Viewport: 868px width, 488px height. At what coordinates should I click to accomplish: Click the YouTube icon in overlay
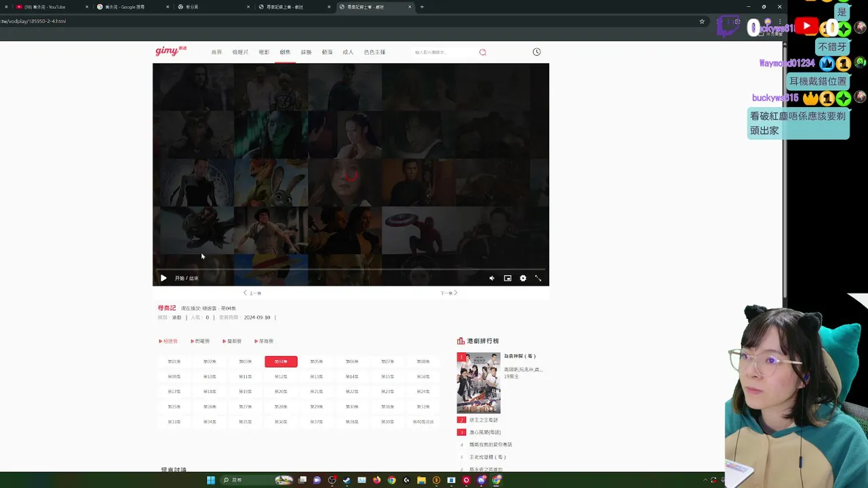tap(806, 26)
